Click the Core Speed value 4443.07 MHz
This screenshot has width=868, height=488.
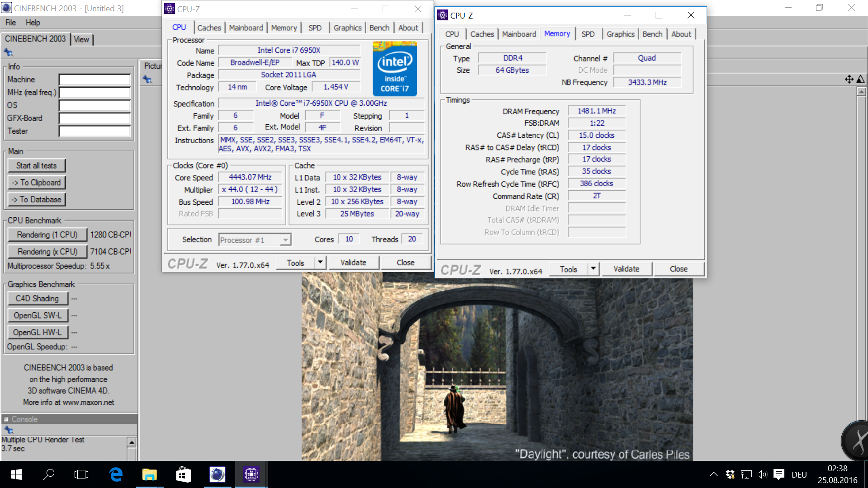250,177
